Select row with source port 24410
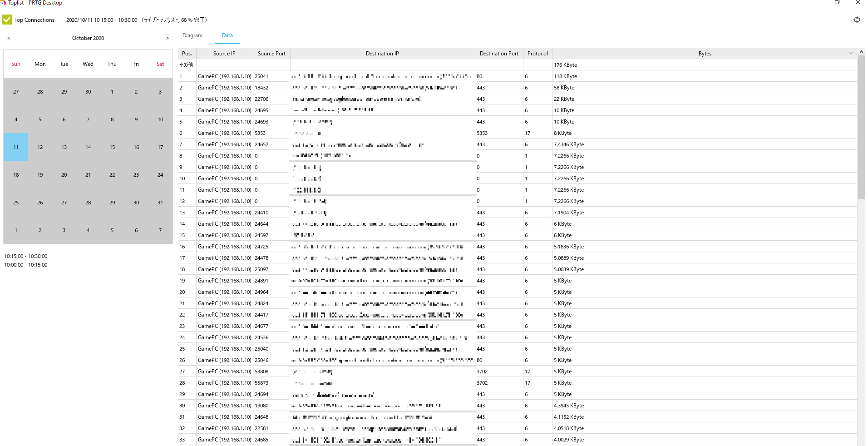The height and width of the screenshot is (446, 868). point(518,213)
